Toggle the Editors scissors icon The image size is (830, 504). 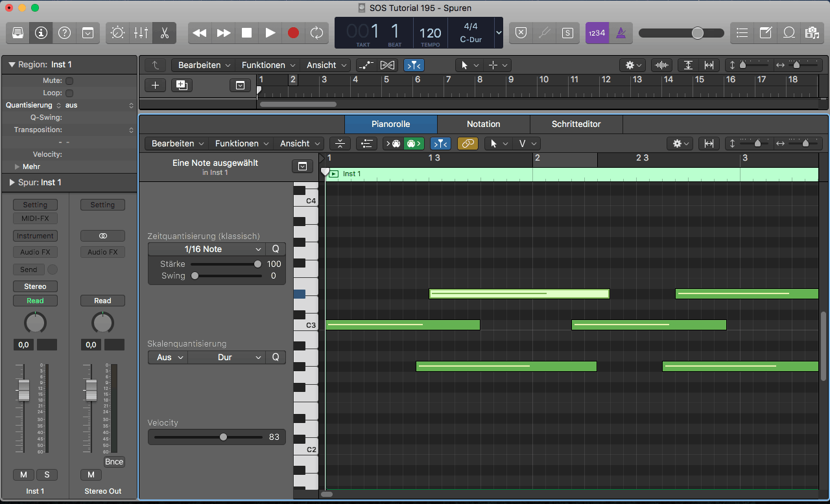tap(165, 33)
